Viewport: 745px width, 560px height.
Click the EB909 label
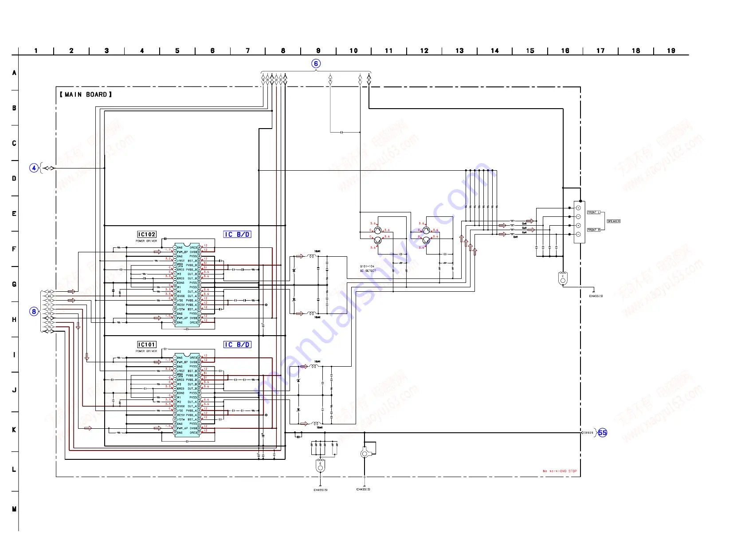[588, 433]
